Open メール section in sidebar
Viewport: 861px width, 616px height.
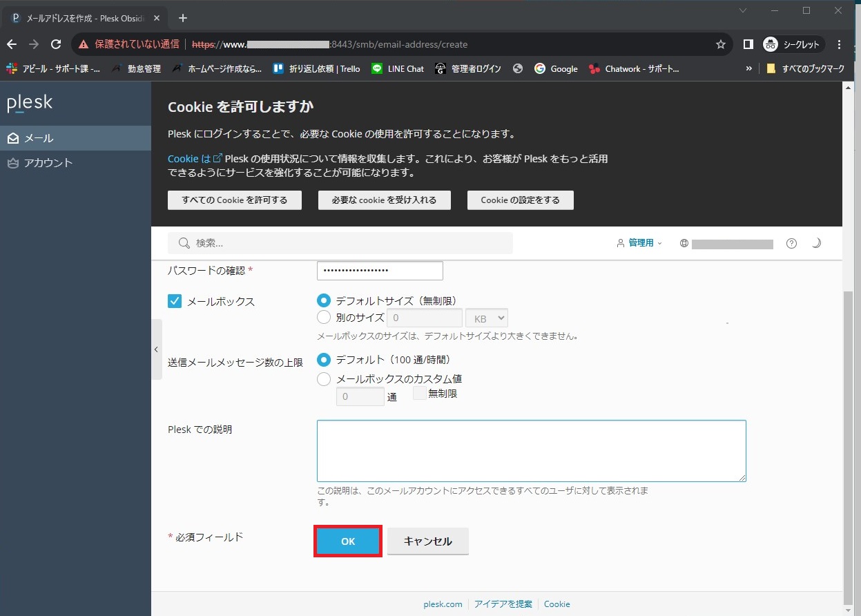pyautogui.click(x=39, y=138)
